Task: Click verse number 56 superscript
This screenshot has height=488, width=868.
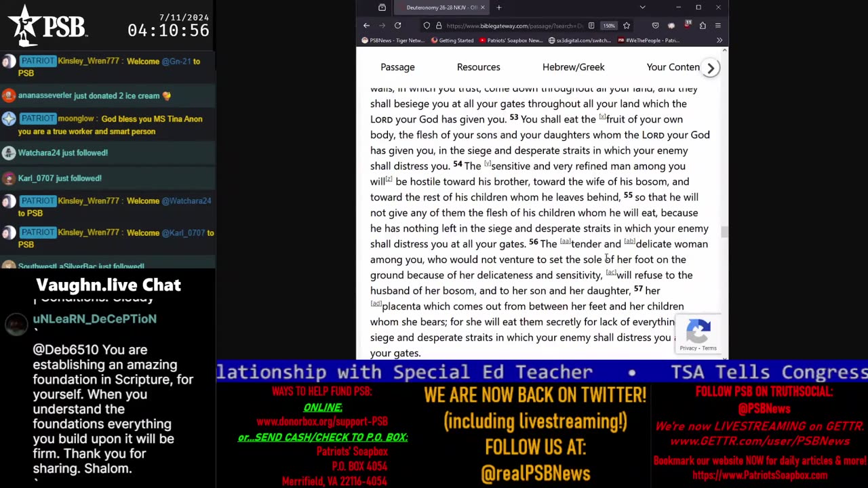Action: (x=533, y=242)
